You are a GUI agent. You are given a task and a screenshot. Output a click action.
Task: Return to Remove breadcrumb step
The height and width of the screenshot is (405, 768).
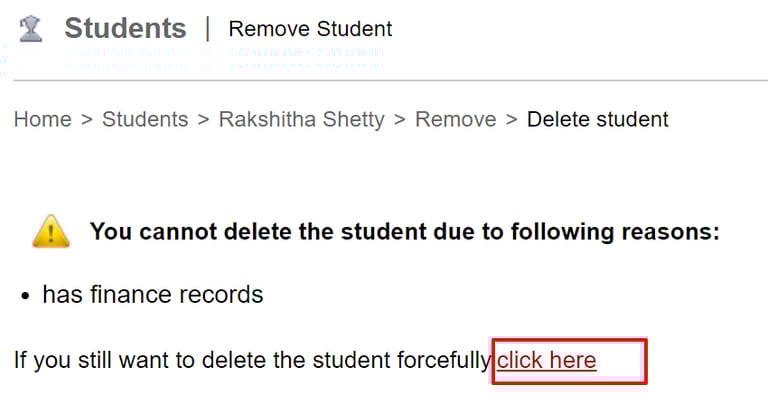(x=455, y=120)
